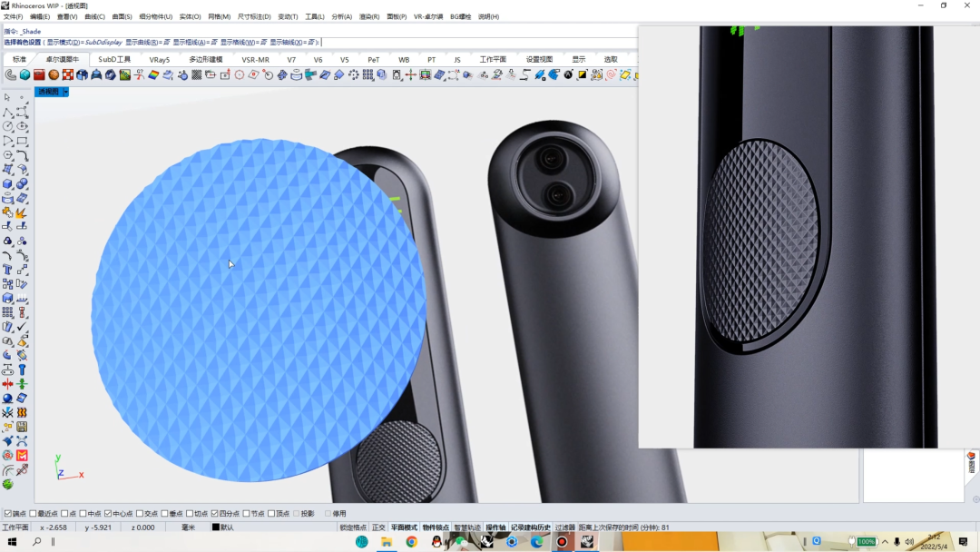The image size is (980, 552).
Task: Enable the 最近点 (Near) osnap checkbox
Action: pos(34,514)
